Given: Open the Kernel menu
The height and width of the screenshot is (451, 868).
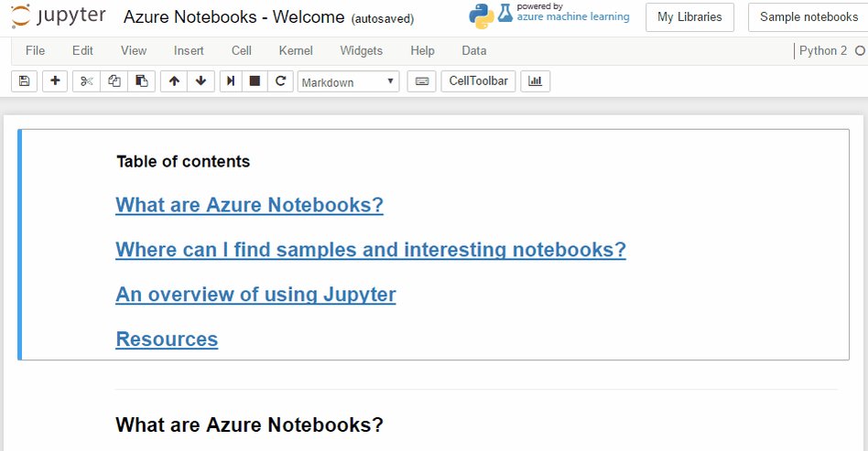Looking at the screenshot, I should pyautogui.click(x=296, y=51).
